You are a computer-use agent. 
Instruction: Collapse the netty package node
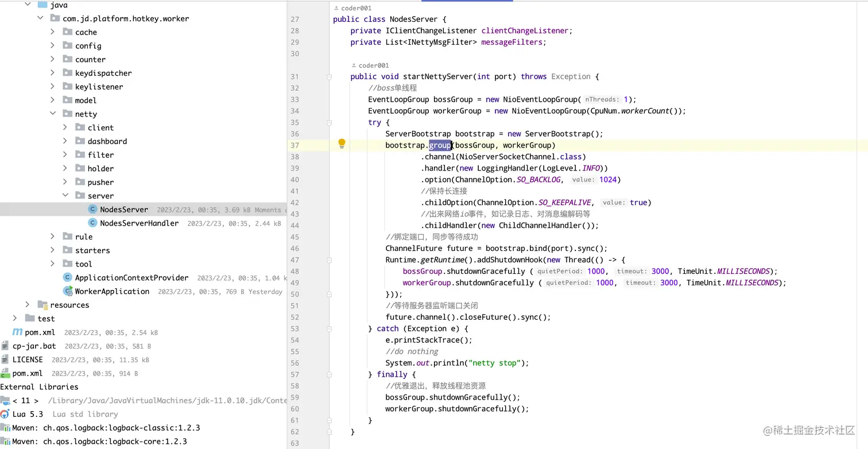click(53, 114)
